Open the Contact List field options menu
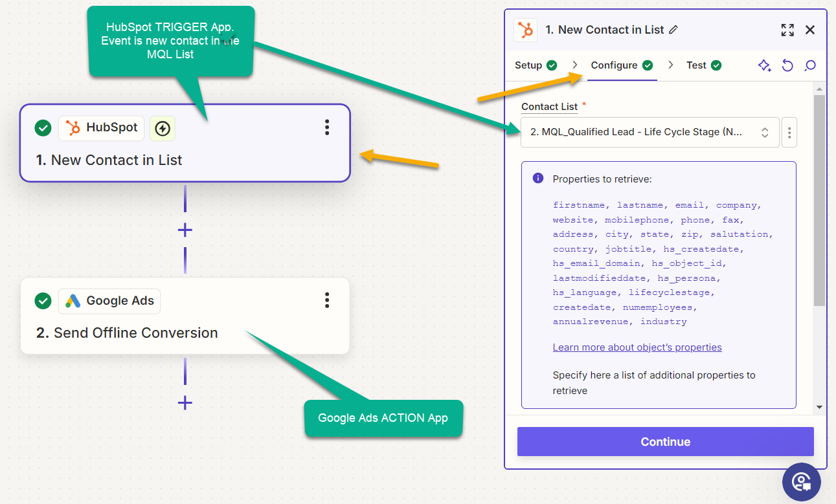836x504 pixels. [x=789, y=132]
